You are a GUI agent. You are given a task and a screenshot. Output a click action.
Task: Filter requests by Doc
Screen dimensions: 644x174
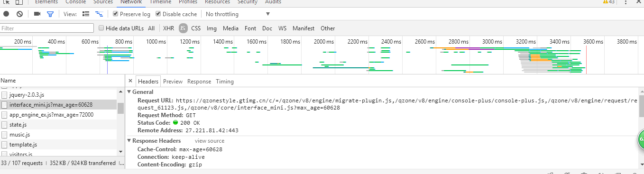[x=267, y=28]
